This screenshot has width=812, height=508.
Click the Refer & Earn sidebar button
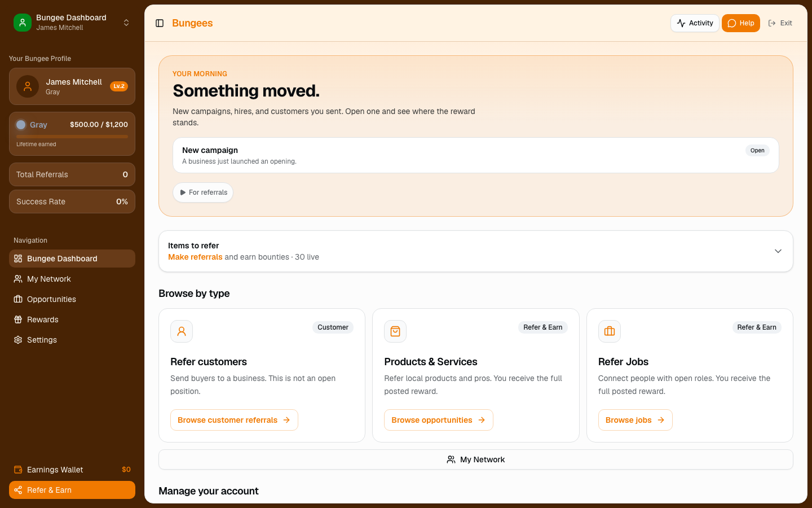[x=72, y=490]
